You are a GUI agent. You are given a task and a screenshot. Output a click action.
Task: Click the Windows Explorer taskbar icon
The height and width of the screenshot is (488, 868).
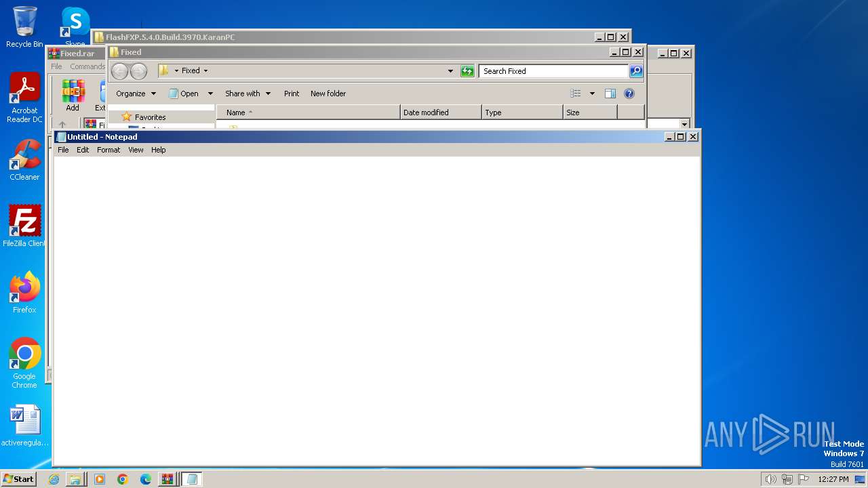coord(75,479)
